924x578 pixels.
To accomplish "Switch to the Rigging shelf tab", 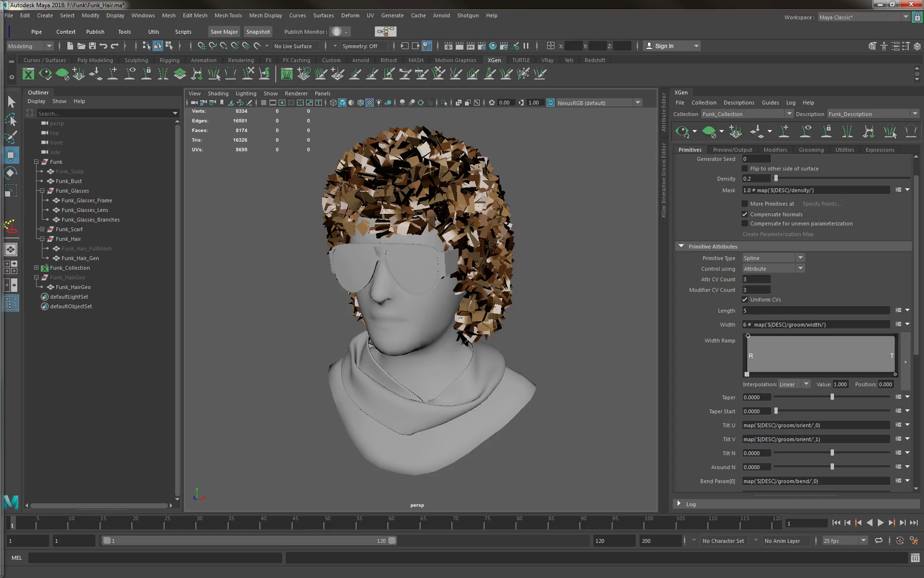I will (x=169, y=60).
